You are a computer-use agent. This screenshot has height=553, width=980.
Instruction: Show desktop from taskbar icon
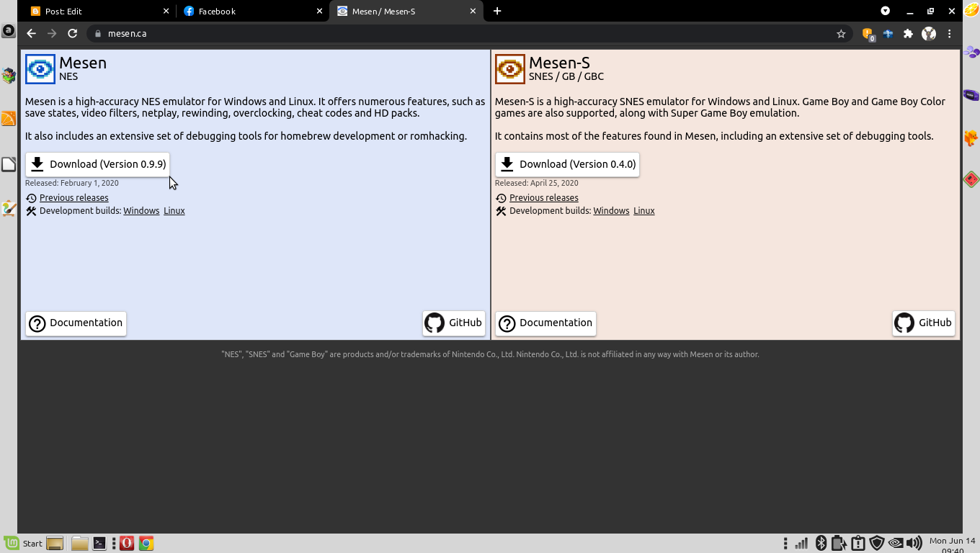click(x=55, y=543)
